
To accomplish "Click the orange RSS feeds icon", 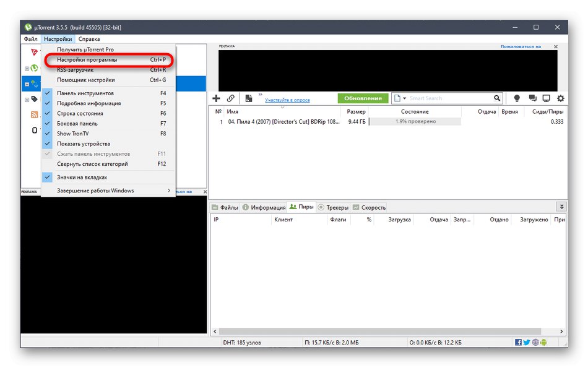I will click(35, 114).
